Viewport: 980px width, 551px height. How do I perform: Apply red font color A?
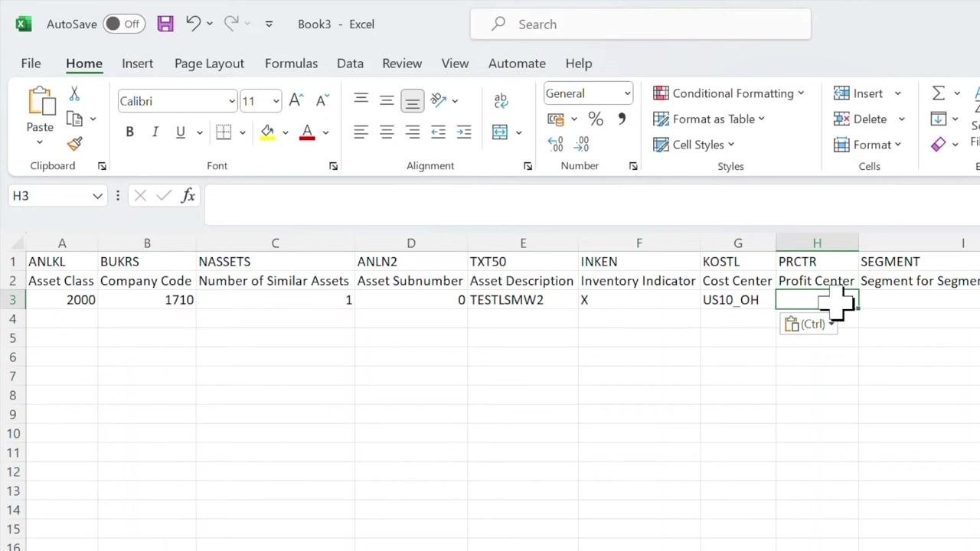click(308, 132)
